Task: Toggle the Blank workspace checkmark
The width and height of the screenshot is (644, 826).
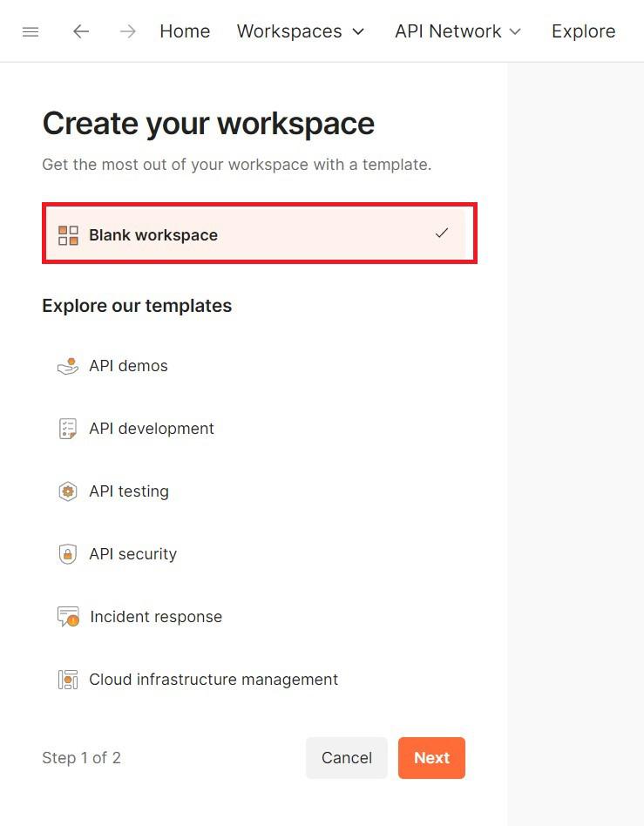Action: coord(442,234)
